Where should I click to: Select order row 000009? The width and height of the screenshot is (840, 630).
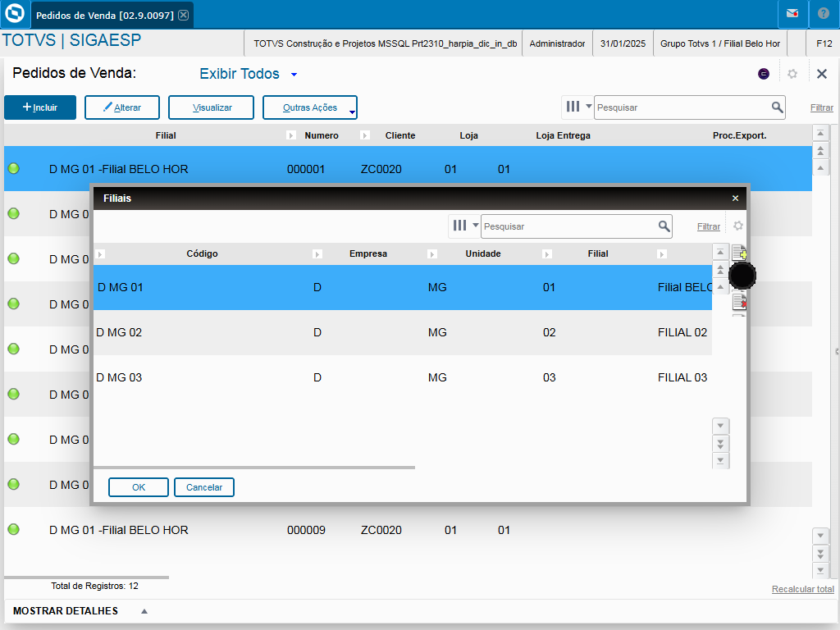[x=409, y=530]
